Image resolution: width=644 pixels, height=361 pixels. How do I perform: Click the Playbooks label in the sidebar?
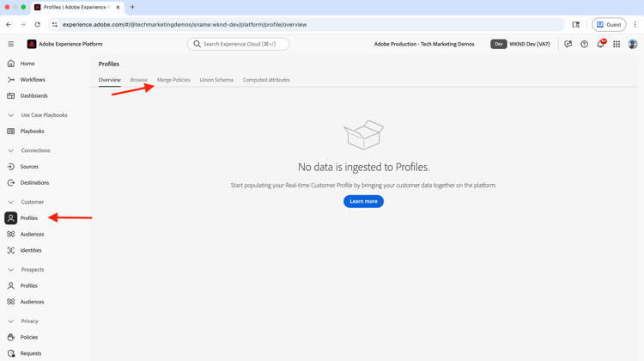(x=32, y=132)
